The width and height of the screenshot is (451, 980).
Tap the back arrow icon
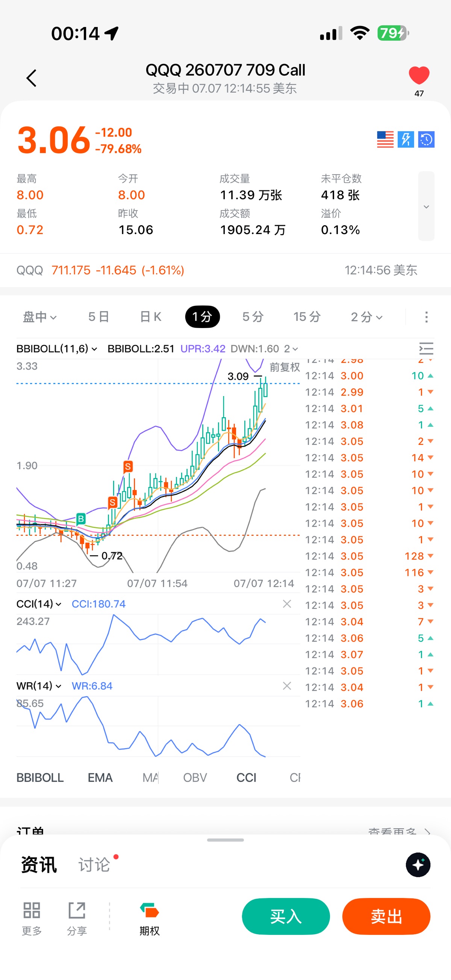coord(32,78)
